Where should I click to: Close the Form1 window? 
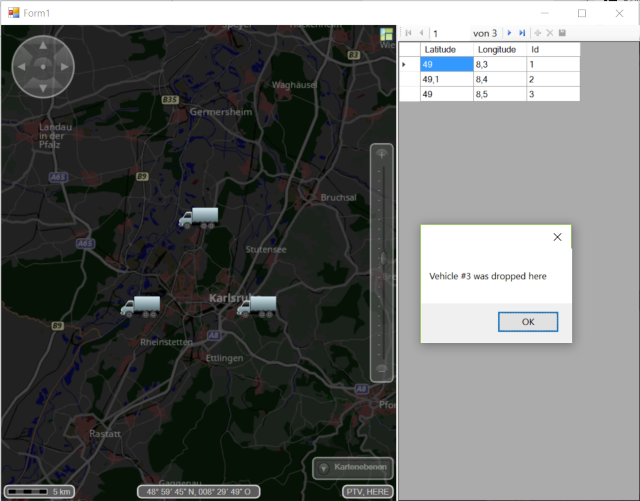[x=619, y=13]
